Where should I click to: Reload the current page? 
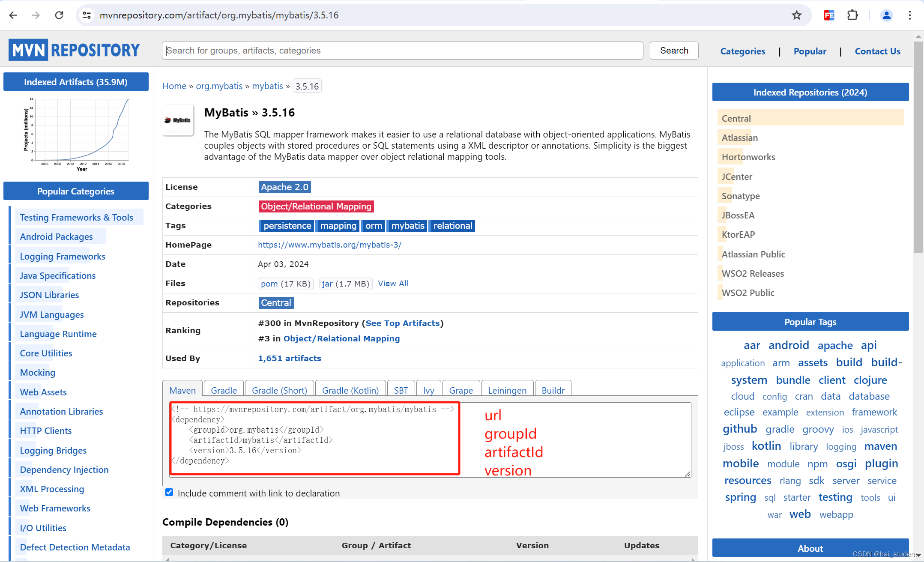coord(59,15)
